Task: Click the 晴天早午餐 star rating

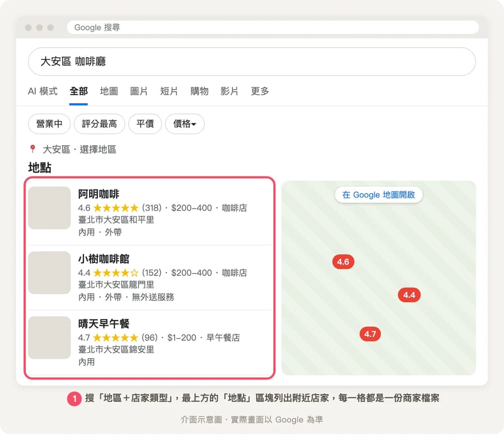Action: pos(115,337)
